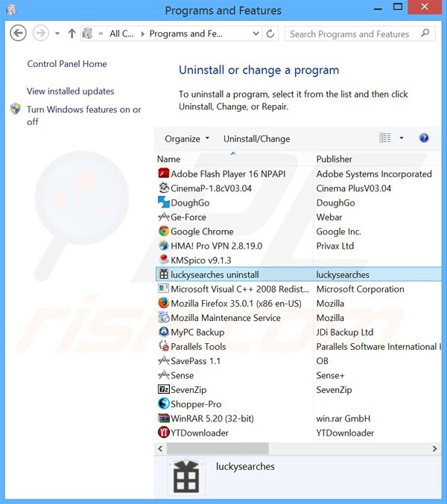Viewport: 447px width, 504px height.
Task: Click the SevenZip 7z icon
Action: pos(164,389)
